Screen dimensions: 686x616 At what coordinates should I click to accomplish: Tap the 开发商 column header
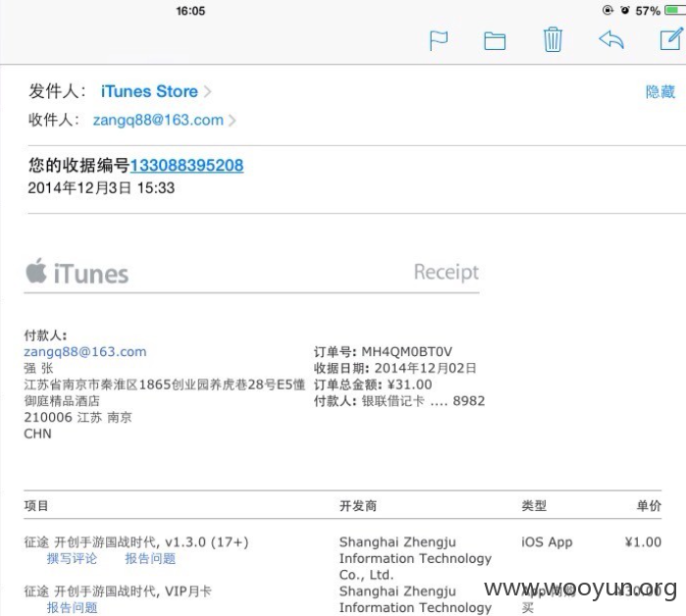[x=358, y=506]
